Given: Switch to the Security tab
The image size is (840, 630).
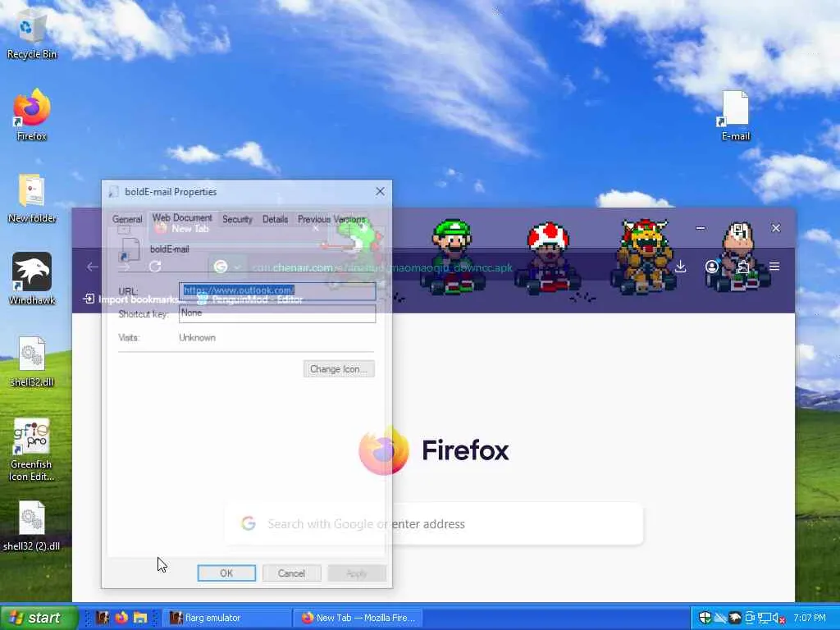Looking at the screenshot, I should (x=237, y=219).
